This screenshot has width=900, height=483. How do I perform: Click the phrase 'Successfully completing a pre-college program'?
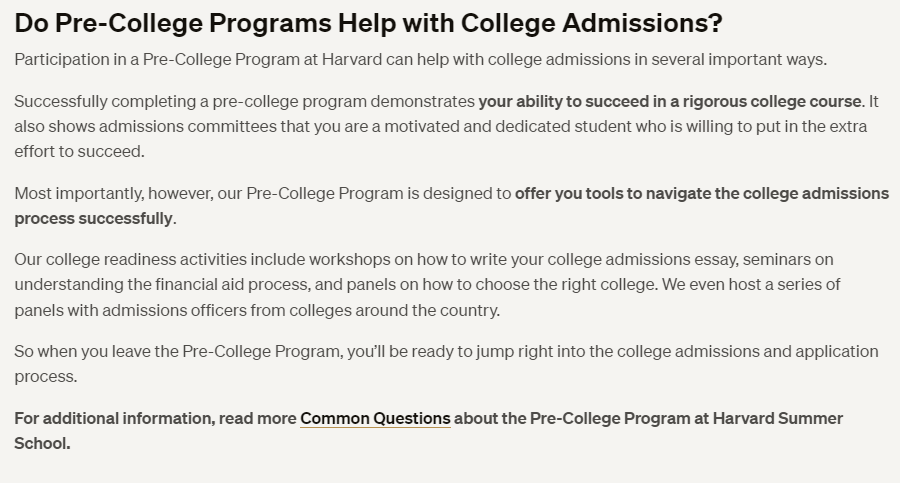pyautogui.click(x=191, y=101)
